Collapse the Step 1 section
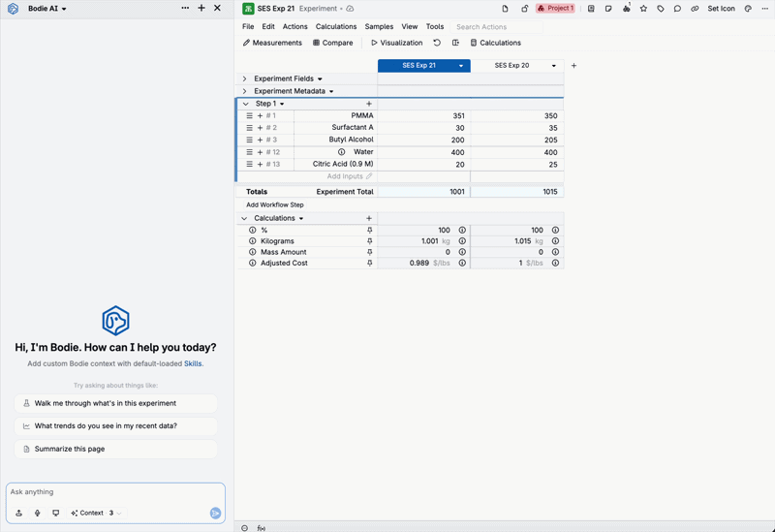 pos(246,104)
